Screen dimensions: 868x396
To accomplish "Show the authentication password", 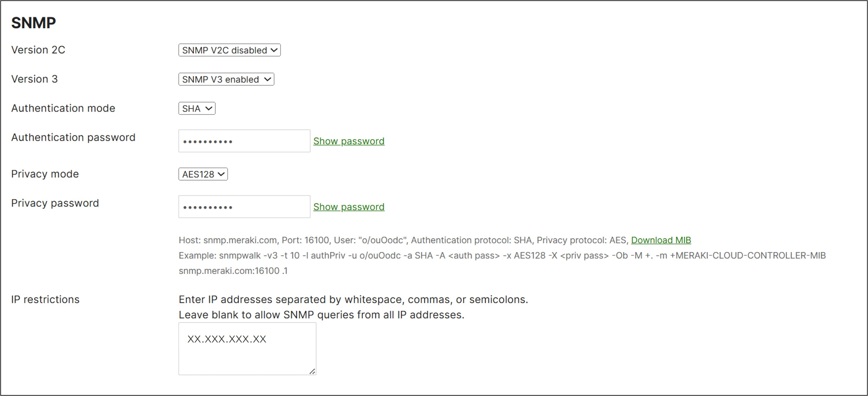I will coord(349,141).
